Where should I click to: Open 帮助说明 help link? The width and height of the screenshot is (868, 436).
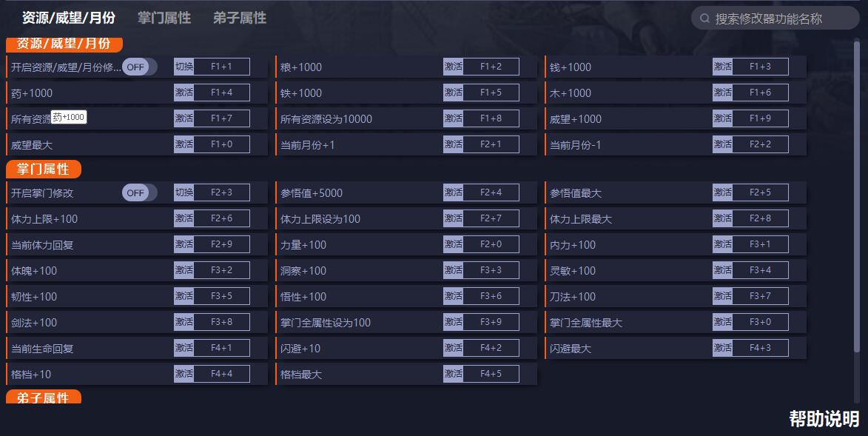824,419
